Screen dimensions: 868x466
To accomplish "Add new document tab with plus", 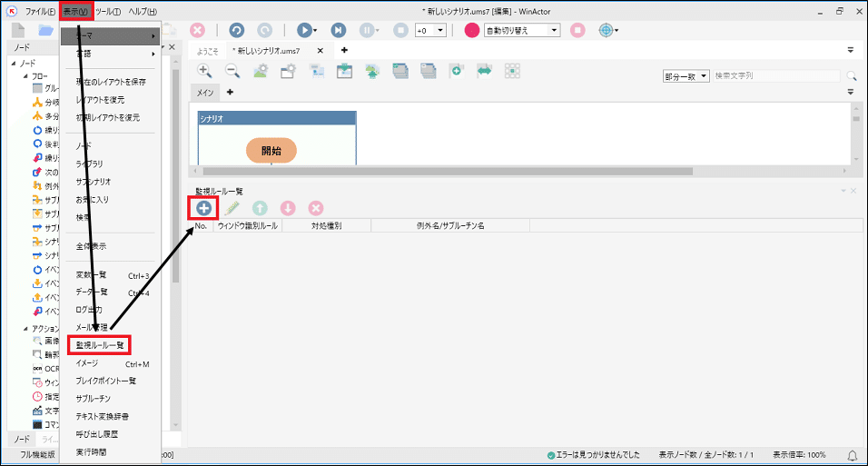I will 344,50.
